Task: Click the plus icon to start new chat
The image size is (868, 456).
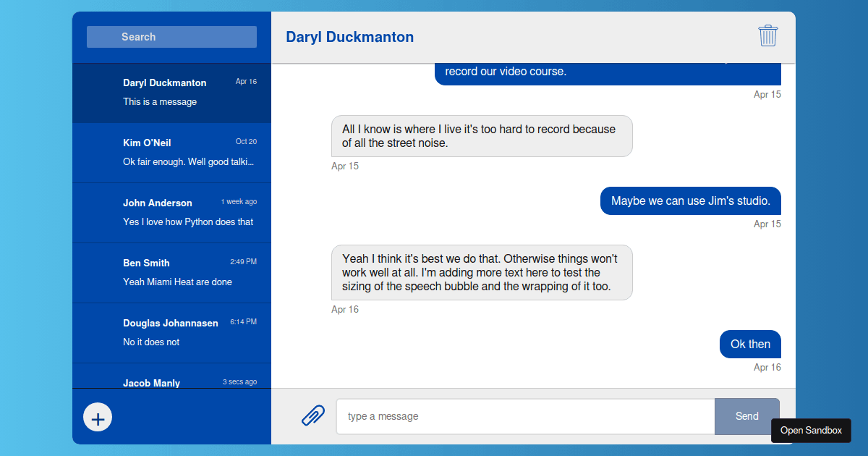Action: (x=98, y=417)
